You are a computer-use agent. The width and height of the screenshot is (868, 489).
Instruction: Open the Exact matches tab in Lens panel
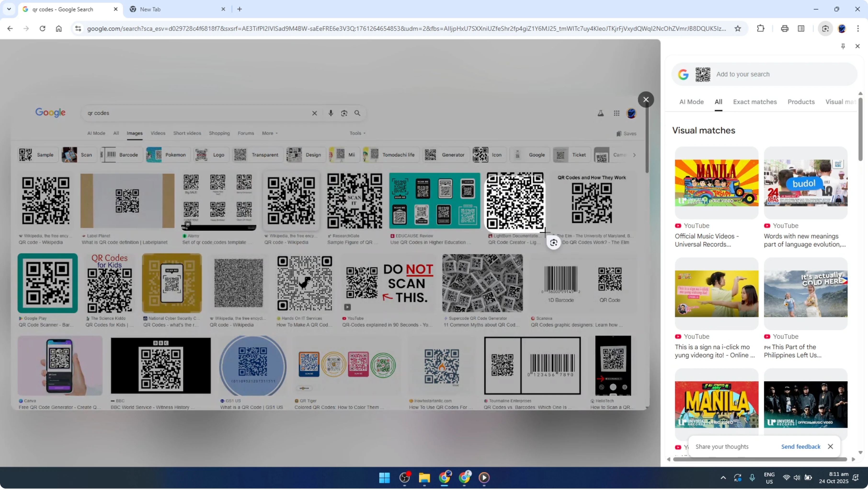[x=755, y=101]
